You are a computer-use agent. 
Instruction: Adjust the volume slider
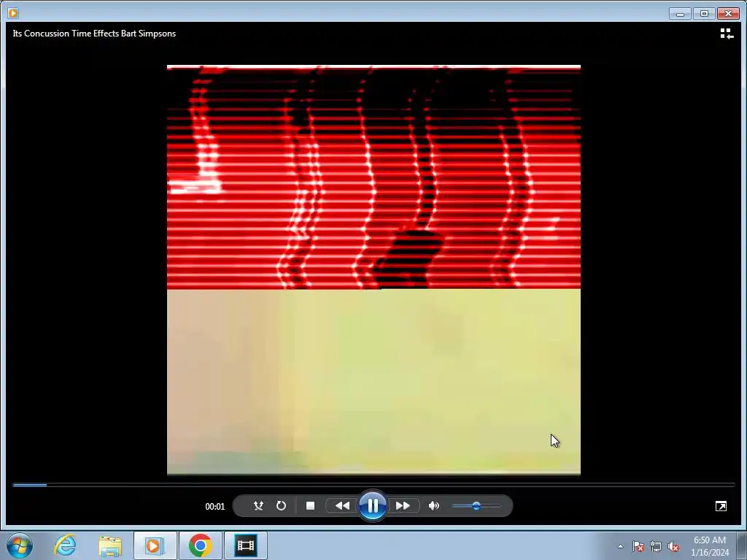point(476,506)
